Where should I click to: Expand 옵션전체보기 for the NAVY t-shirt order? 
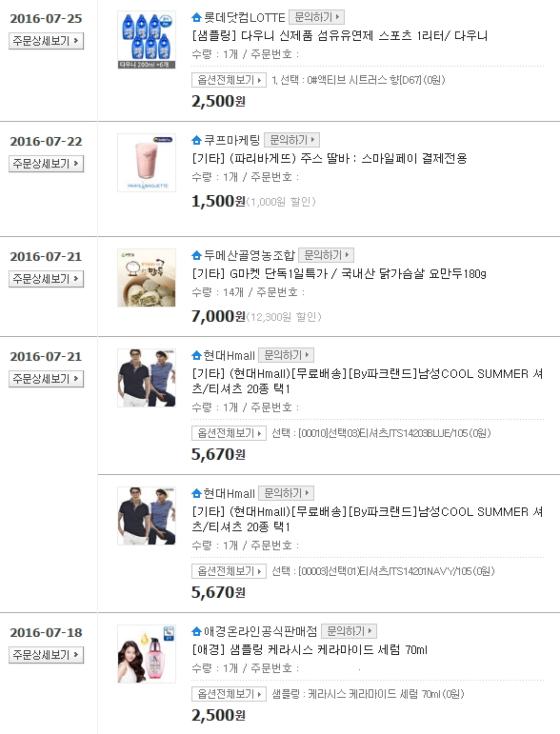229,571
